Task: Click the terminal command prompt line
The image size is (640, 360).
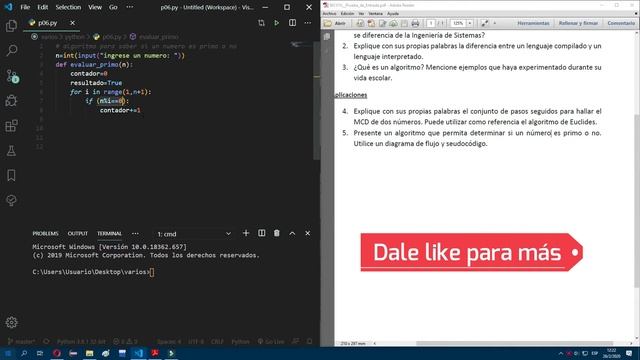Action: point(93,272)
